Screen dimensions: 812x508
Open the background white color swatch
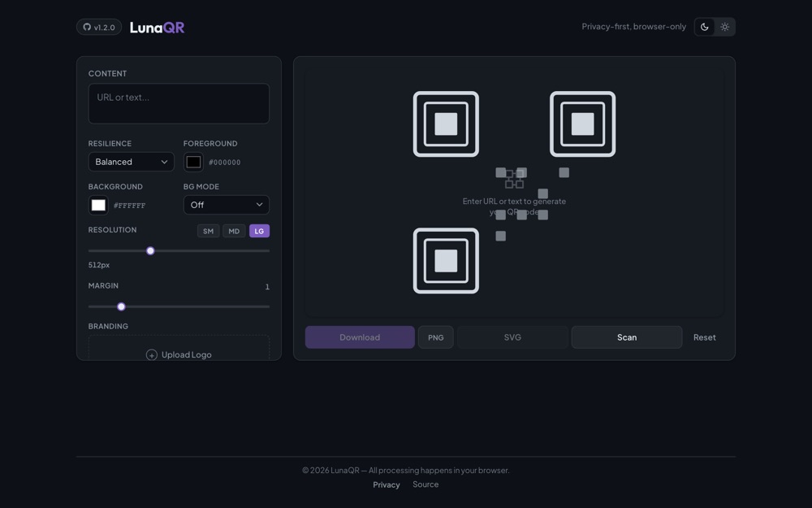click(x=98, y=206)
